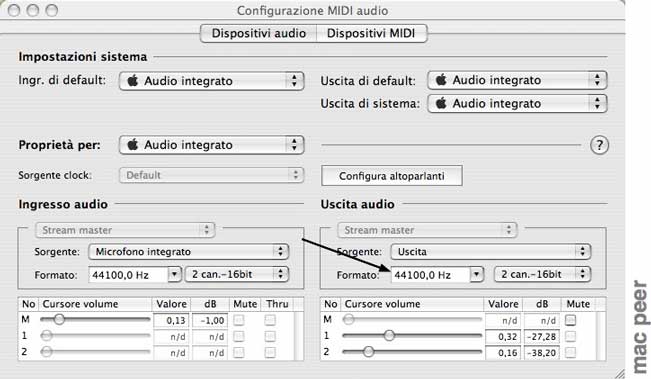
Task: Open the Sorgente clock Default dropdown
Action: pos(212,175)
